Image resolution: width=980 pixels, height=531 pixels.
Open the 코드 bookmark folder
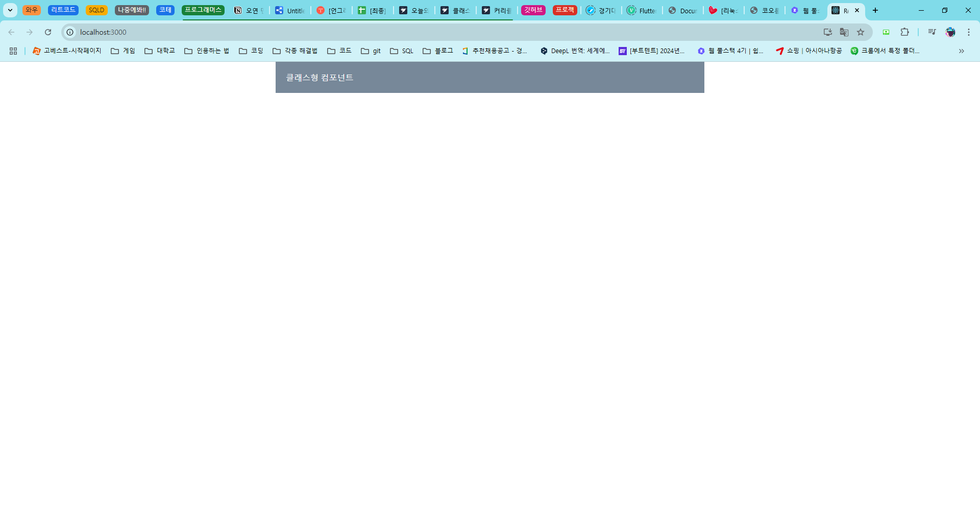[x=339, y=51]
